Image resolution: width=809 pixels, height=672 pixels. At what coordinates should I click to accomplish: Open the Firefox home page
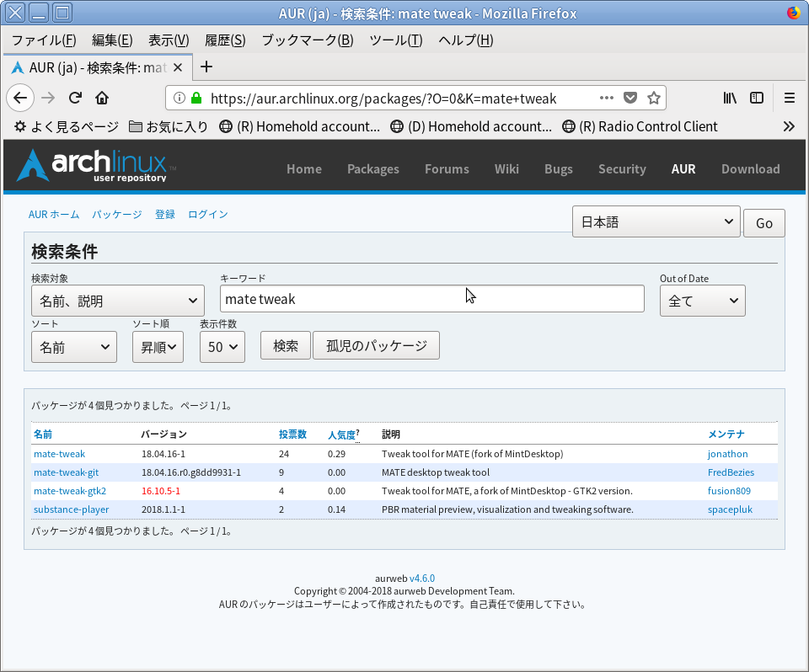coord(102,98)
